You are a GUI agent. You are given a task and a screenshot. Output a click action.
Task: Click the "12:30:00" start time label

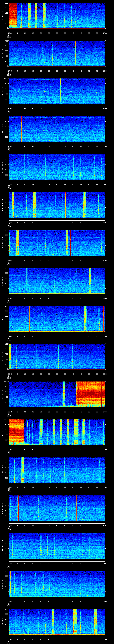[x=9, y=563]
